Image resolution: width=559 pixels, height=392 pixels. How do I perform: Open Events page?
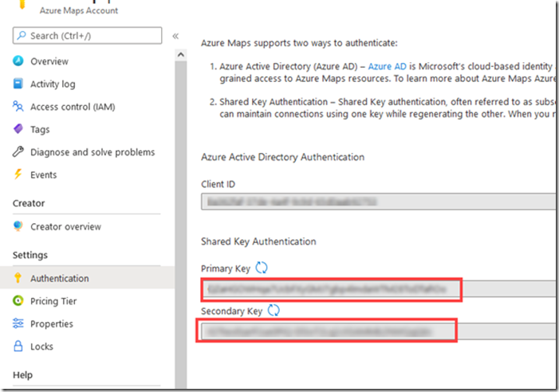click(44, 174)
